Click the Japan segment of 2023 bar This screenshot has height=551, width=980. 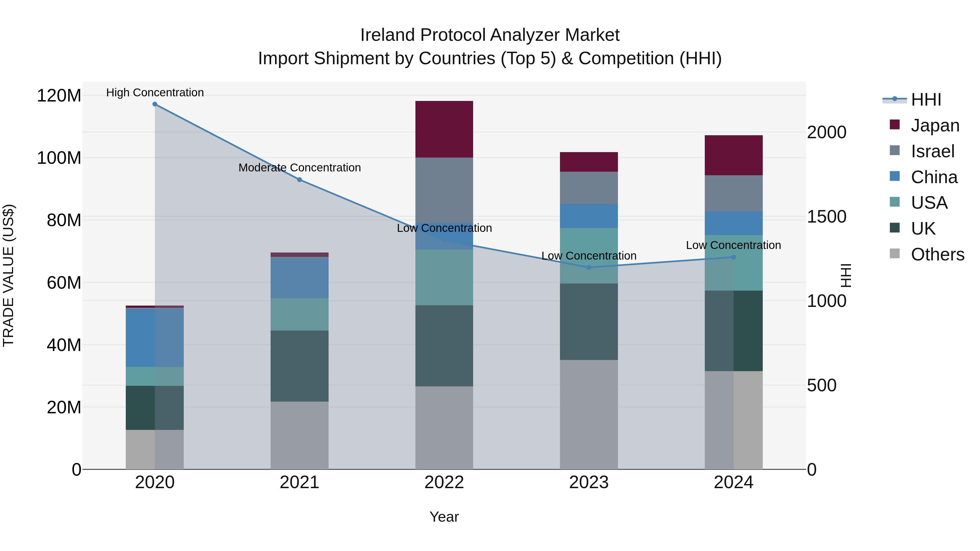click(x=589, y=162)
